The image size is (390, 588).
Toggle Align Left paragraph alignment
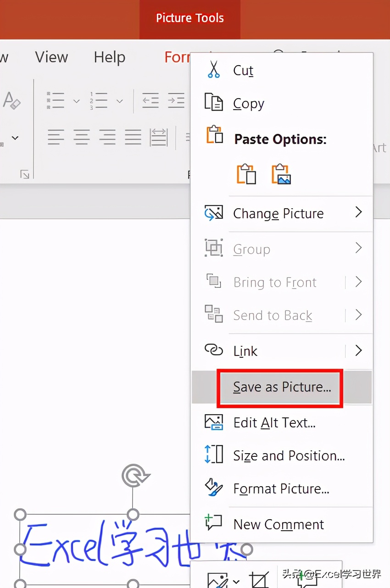(x=56, y=137)
